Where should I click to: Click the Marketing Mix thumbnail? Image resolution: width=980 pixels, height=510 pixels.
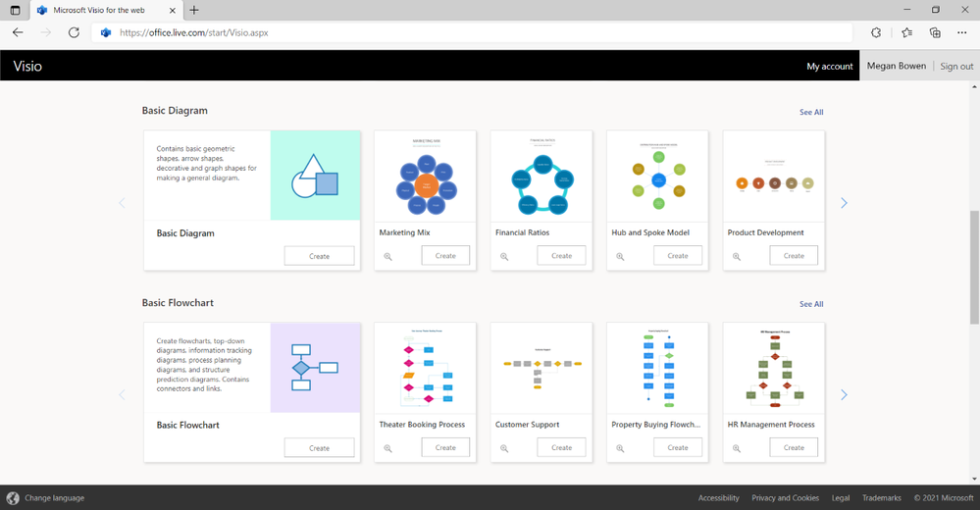coord(426,176)
